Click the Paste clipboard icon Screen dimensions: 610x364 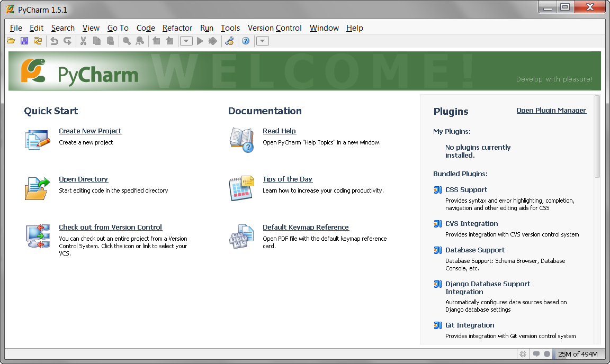point(111,41)
